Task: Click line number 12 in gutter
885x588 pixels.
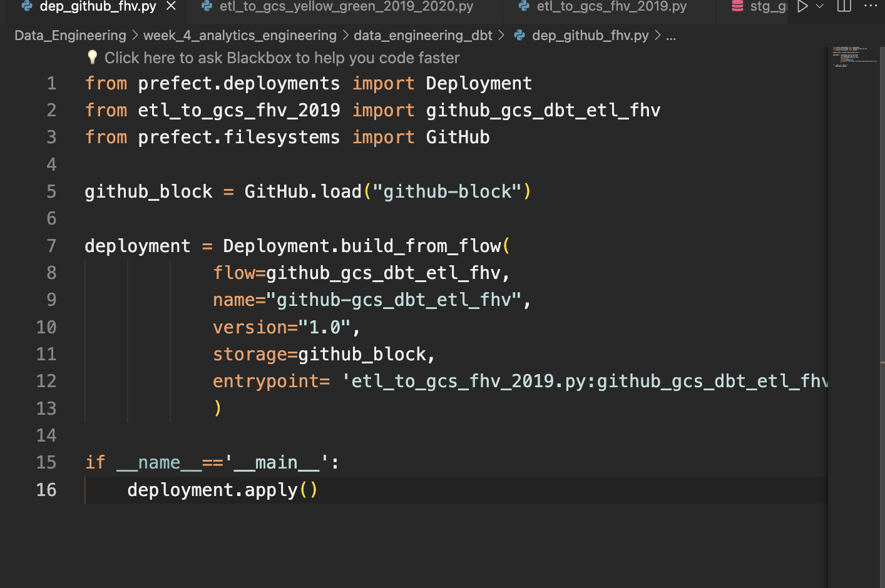Action: coord(46,381)
